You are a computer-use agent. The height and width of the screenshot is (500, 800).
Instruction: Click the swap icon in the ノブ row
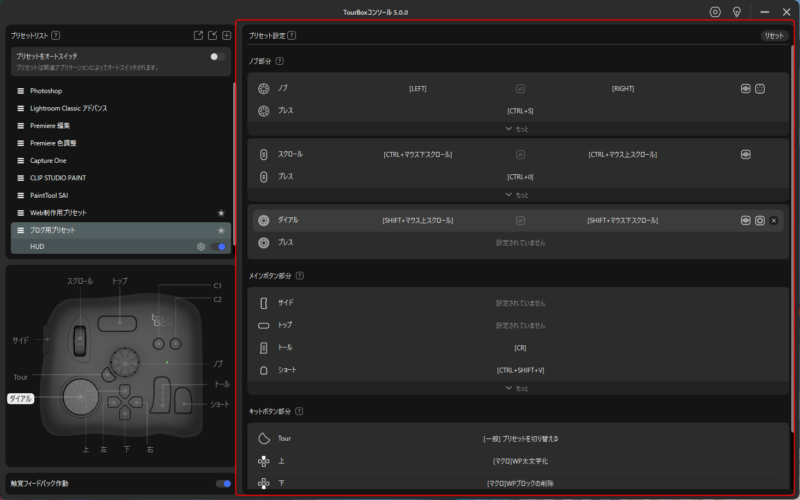point(520,89)
